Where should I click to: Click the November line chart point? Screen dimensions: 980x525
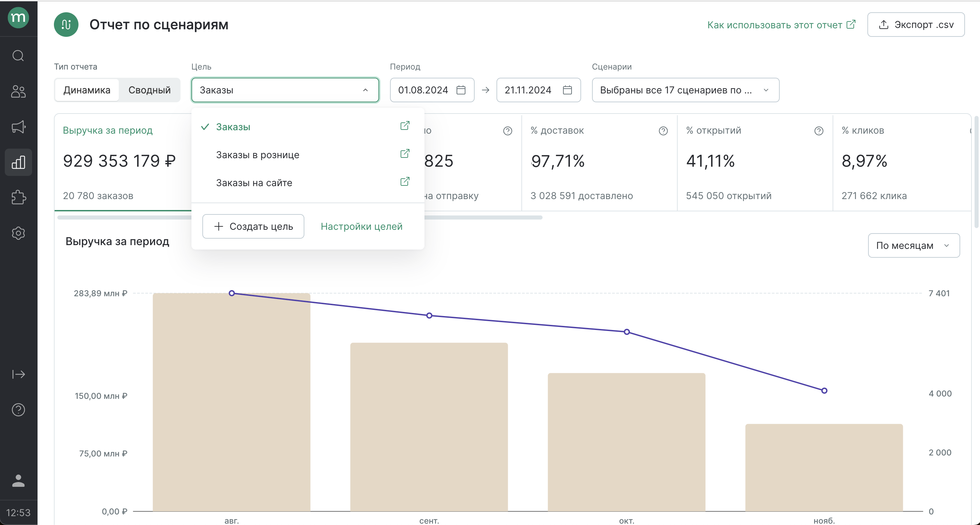(824, 390)
